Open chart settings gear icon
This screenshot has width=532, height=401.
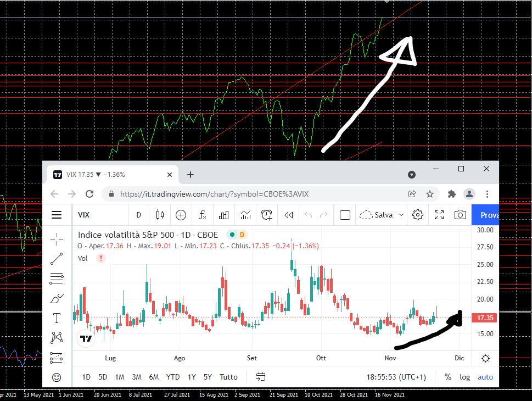(418, 215)
